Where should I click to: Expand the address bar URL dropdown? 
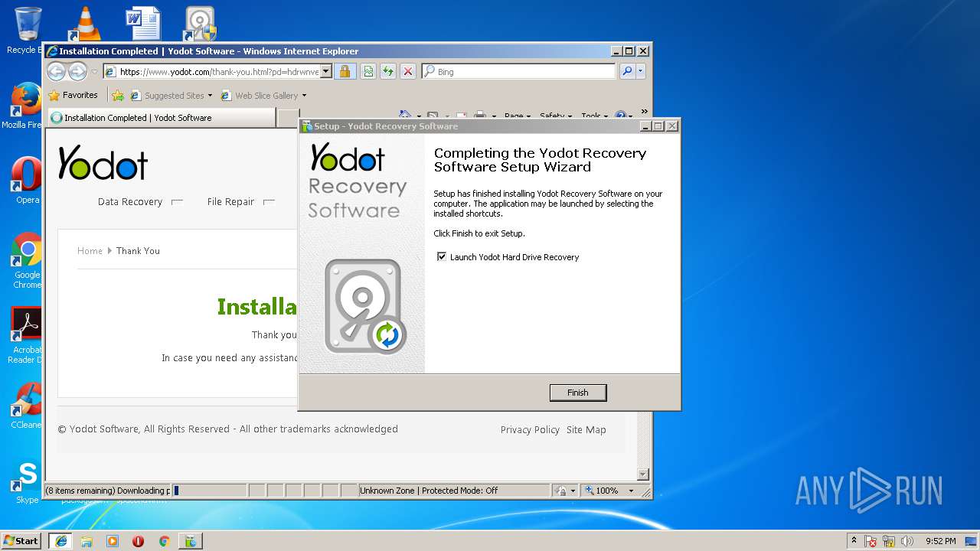326,72
